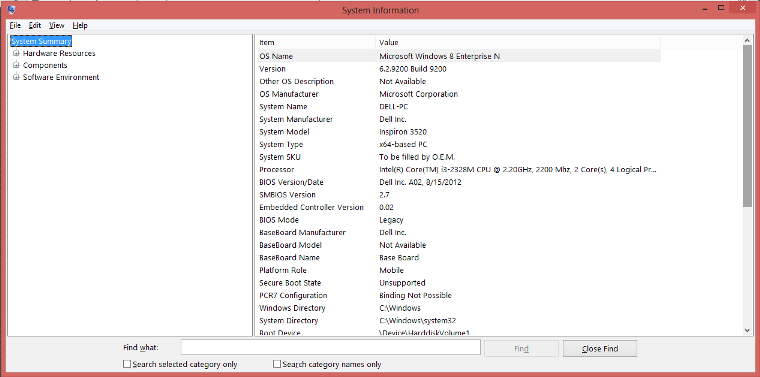Select the BIOS Mode row
The height and width of the screenshot is (377, 760).
(x=458, y=220)
